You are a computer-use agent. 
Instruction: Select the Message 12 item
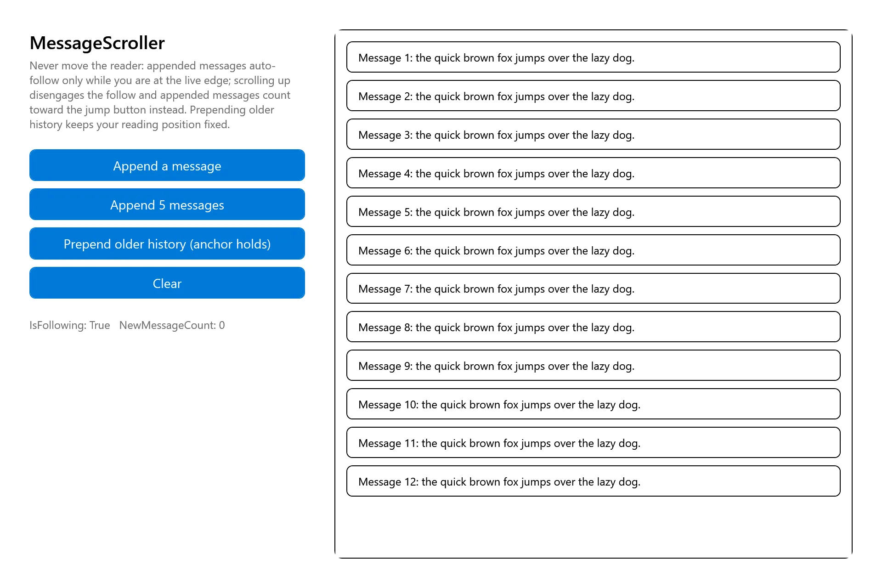pos(594,481)
